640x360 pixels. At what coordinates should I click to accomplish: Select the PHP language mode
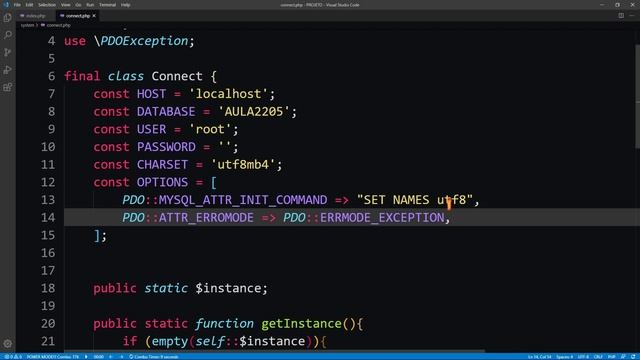point(611,357)
